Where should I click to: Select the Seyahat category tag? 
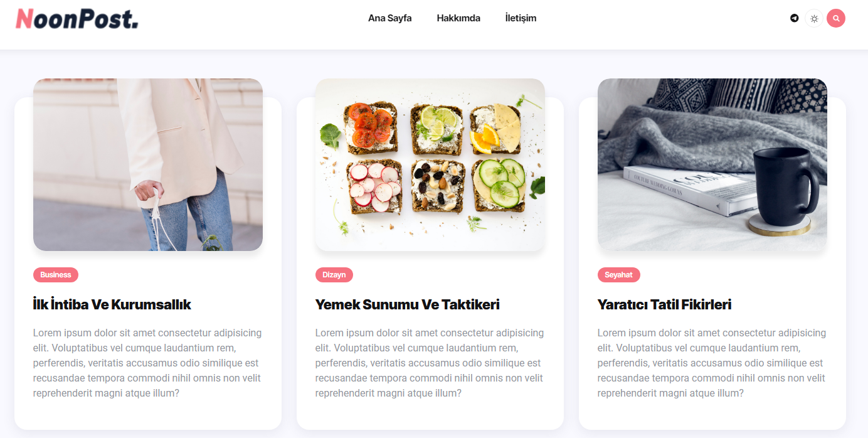coord(619,275)
